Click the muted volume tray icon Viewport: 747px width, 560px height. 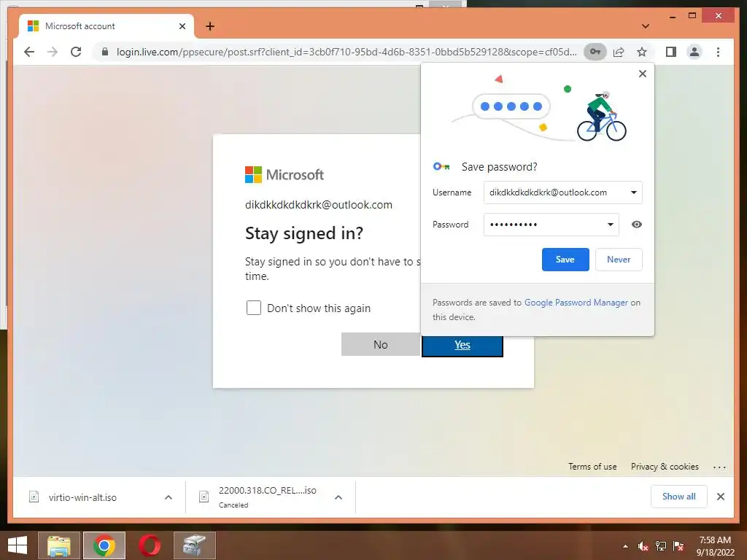(x=643, y=546)
